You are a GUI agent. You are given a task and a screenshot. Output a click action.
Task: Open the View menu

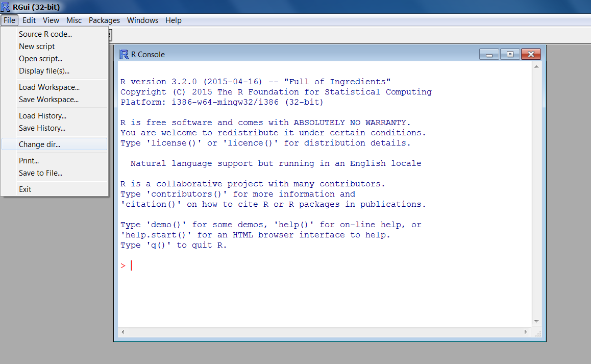(51, 20)
